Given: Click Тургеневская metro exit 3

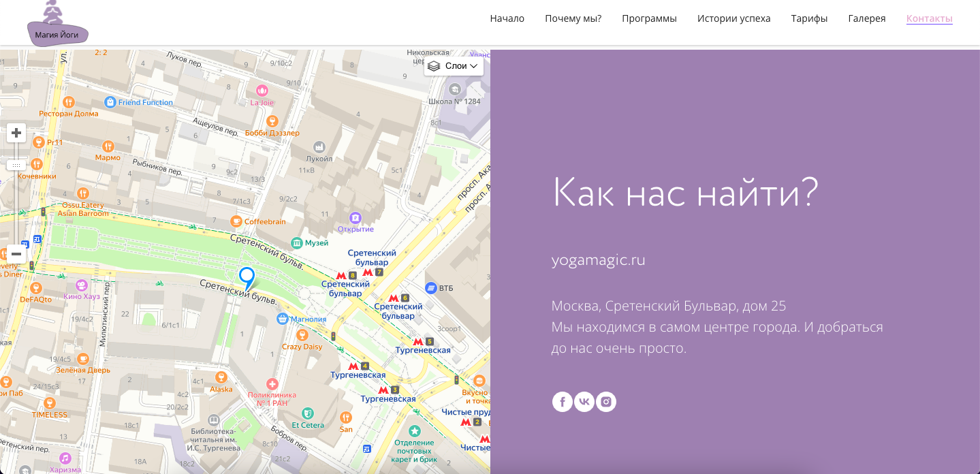Looking at the screenshot, I should (x=389, y=390).
